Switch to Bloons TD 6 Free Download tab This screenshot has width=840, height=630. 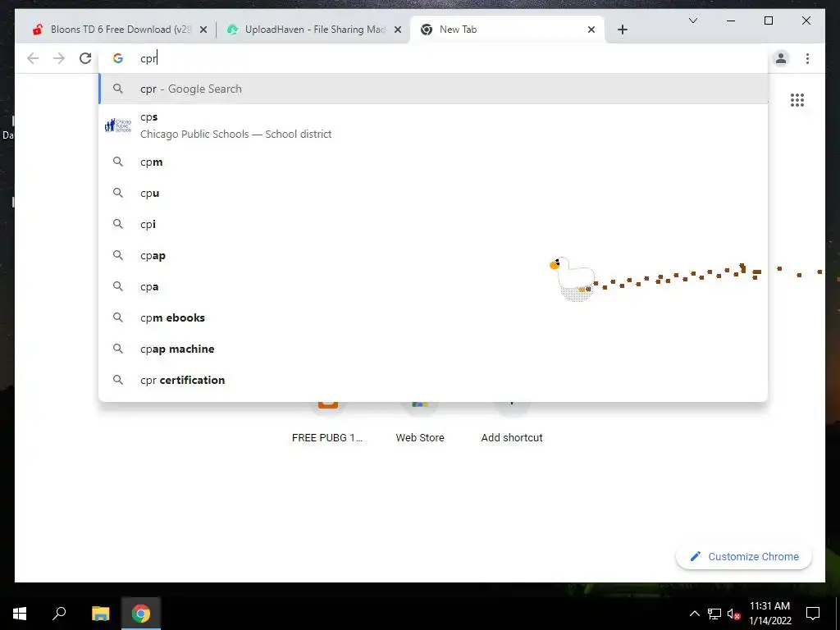118,30
